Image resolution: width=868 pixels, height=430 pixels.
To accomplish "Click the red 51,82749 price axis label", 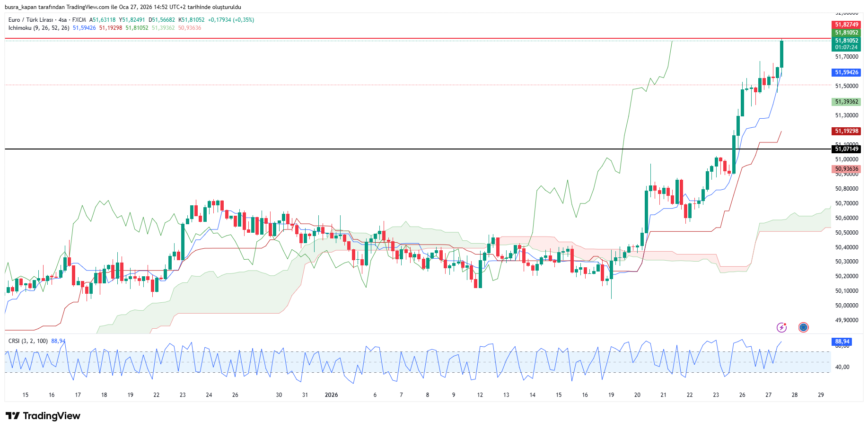I will [846, 25].
